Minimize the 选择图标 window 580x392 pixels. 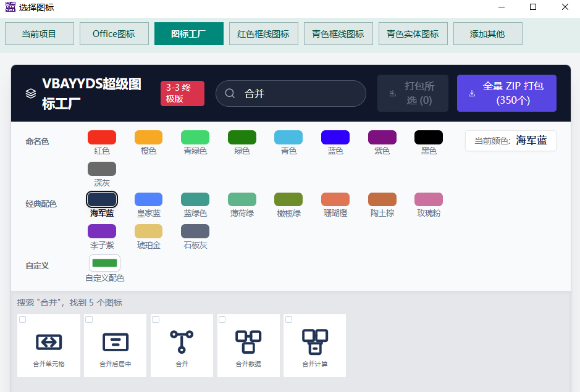[x=502, y=7]
